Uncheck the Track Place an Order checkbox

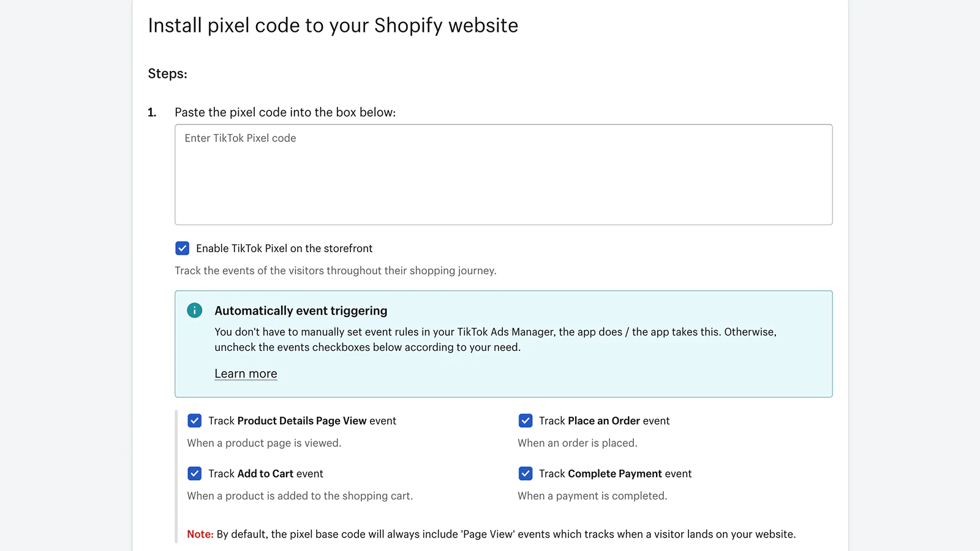[525, 421]
